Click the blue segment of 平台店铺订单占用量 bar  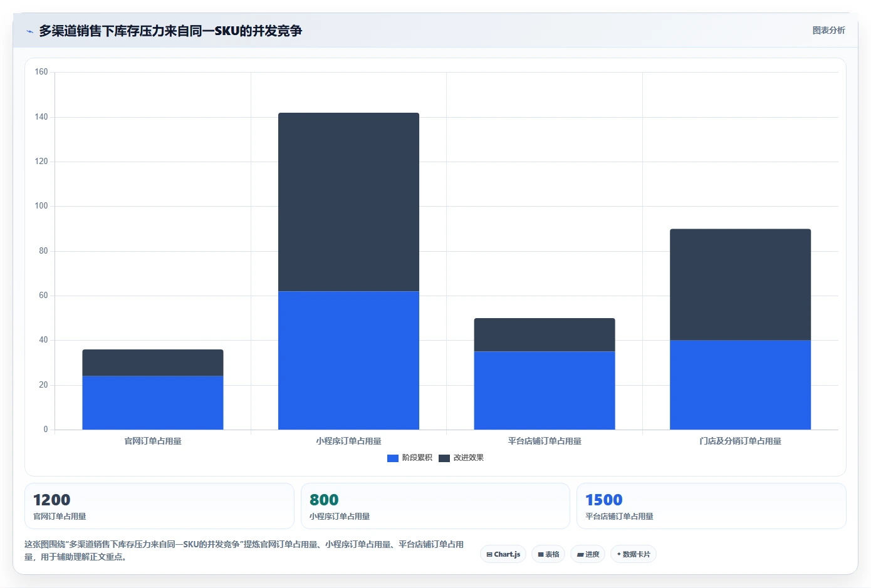[545, 390]
